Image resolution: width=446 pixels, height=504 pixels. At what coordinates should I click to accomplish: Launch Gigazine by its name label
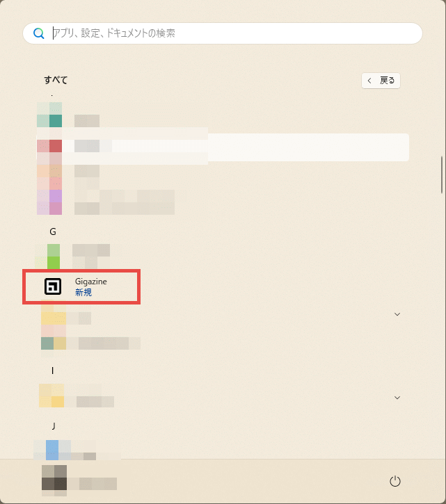[x=90, y=282]
